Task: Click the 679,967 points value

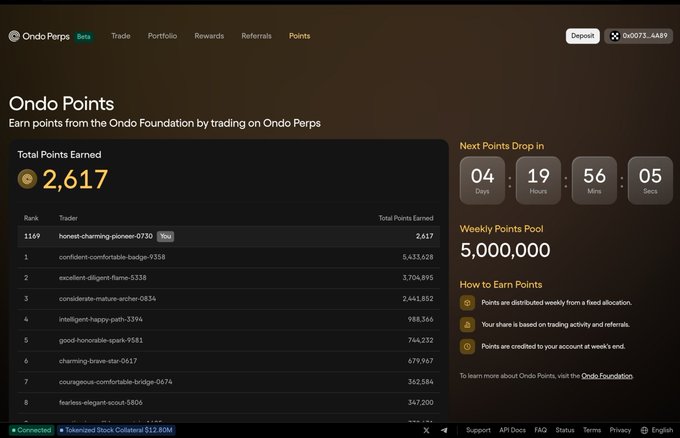Action: click(420, 361)
